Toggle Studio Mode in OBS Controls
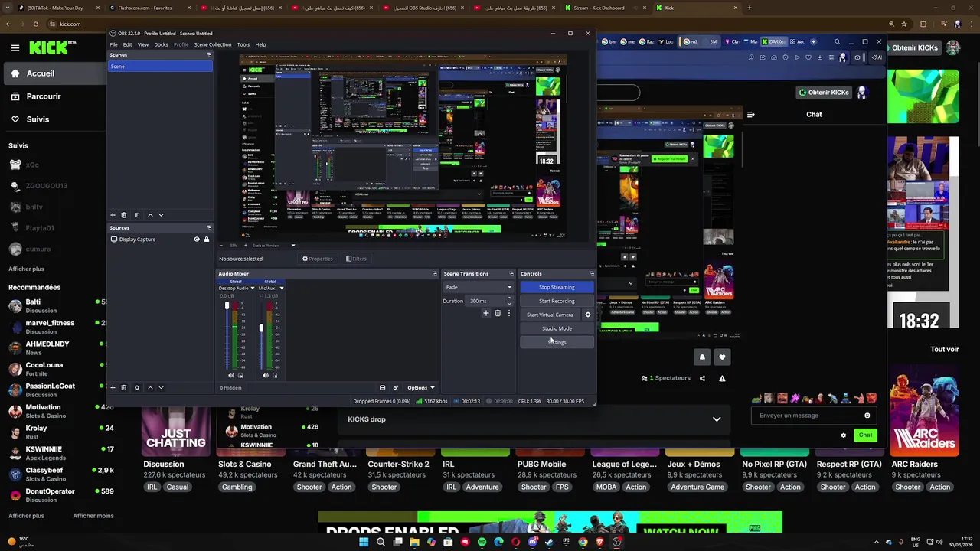980x551 pixels. click(x=557, y=328)
